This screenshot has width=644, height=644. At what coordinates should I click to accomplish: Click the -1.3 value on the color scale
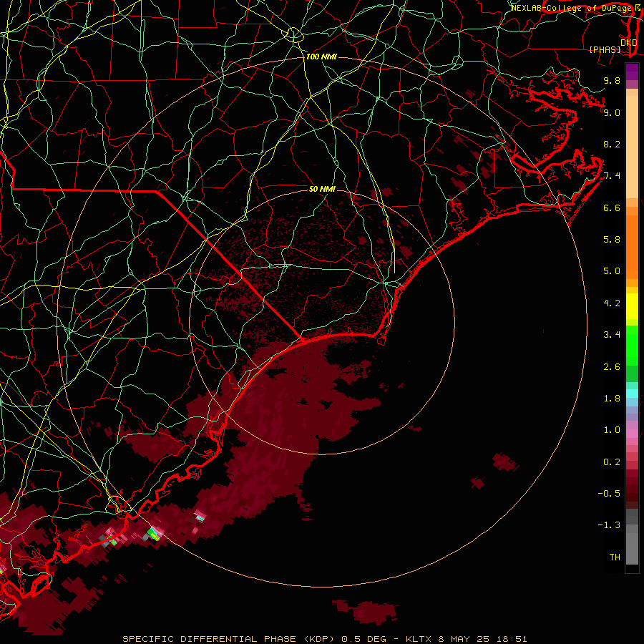(609, 525)
